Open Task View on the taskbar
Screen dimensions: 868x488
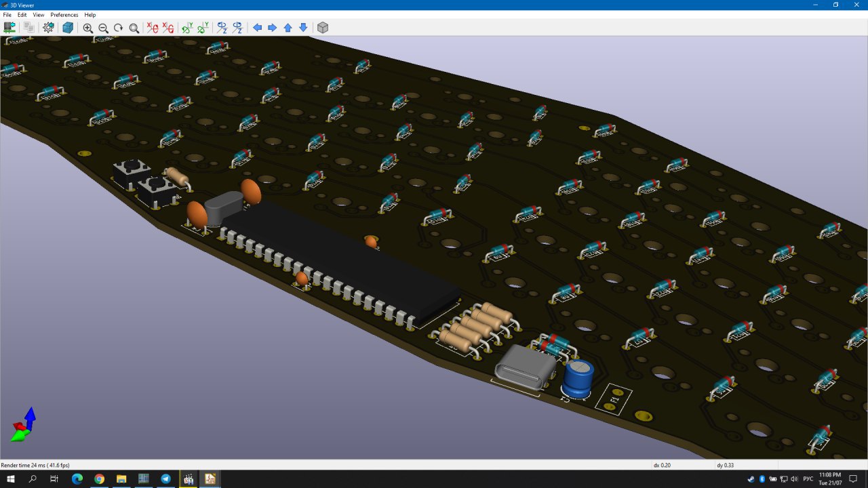54,479
